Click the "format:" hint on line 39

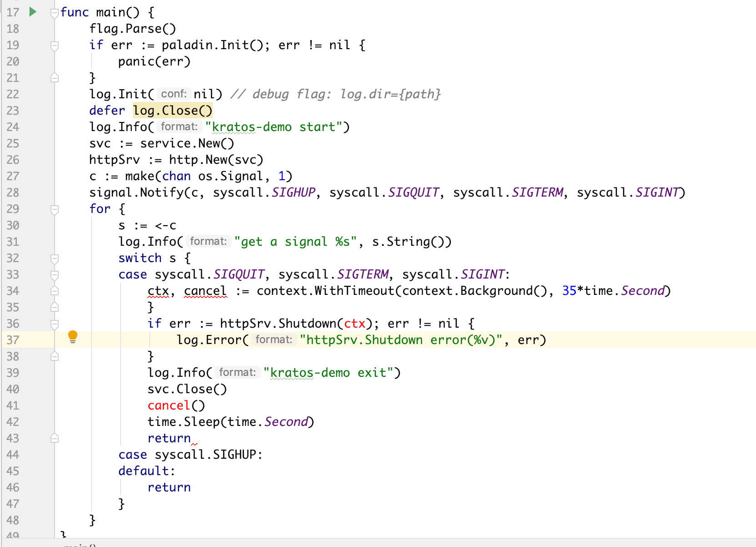point(237,372)
